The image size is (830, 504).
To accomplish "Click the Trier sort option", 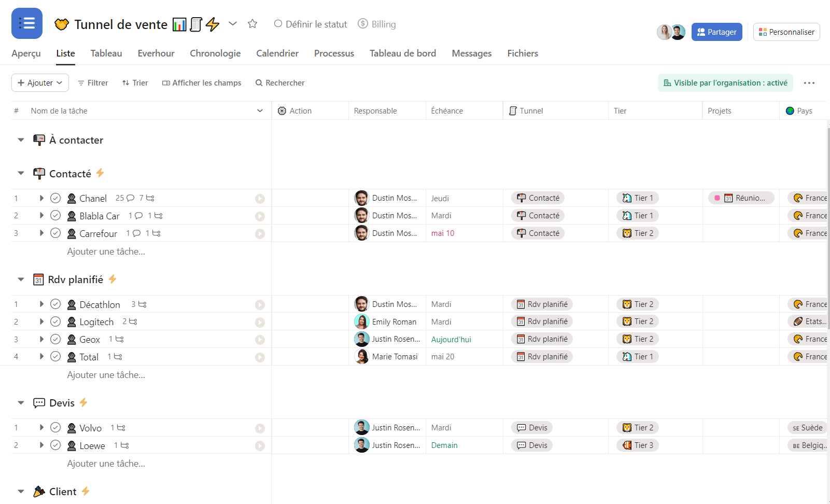I will coord(135,83).
